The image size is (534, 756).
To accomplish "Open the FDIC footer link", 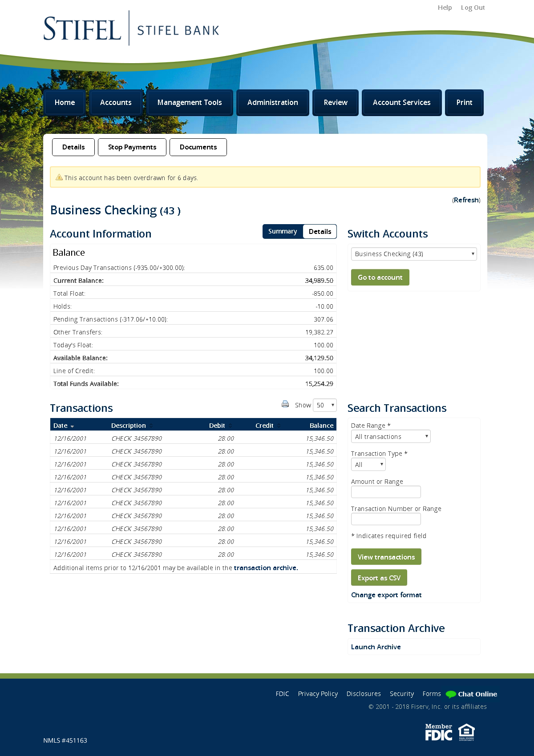I will click(282, 694).
